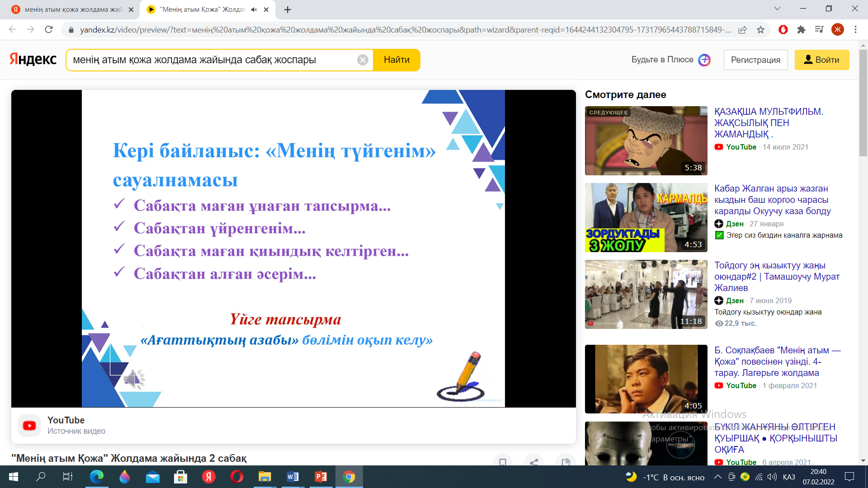The image size is (868, 488).
Task: Click the yellow Найти search button
Action: tap(396, 60)
